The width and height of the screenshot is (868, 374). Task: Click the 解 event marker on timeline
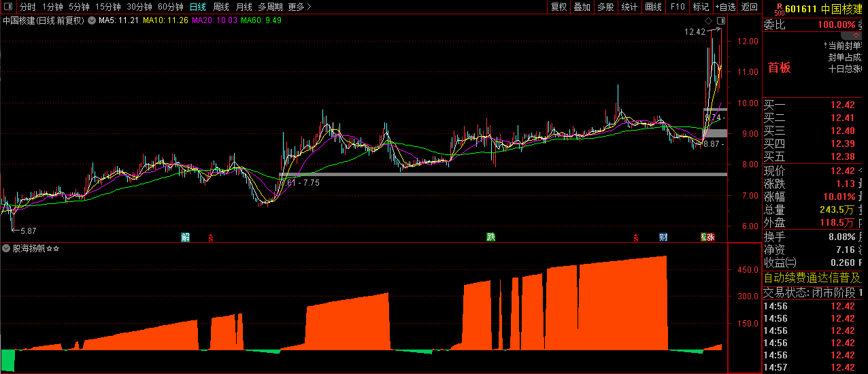[185, 237]
